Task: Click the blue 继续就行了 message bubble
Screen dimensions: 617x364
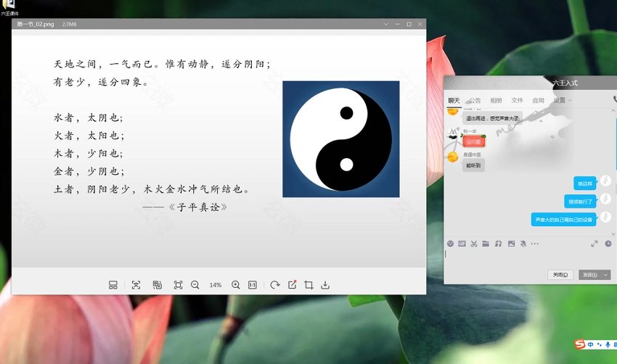Action: click(581, 202)
